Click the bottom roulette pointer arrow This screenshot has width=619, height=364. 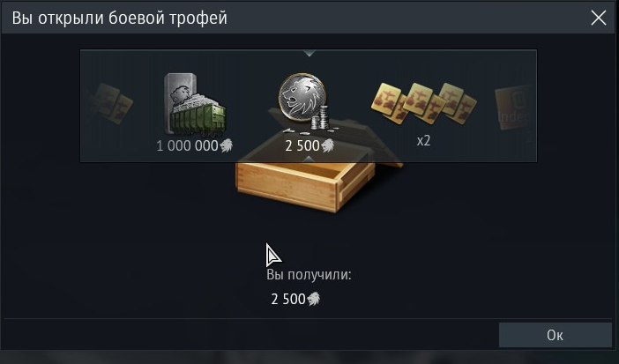[x=309, y=159]
